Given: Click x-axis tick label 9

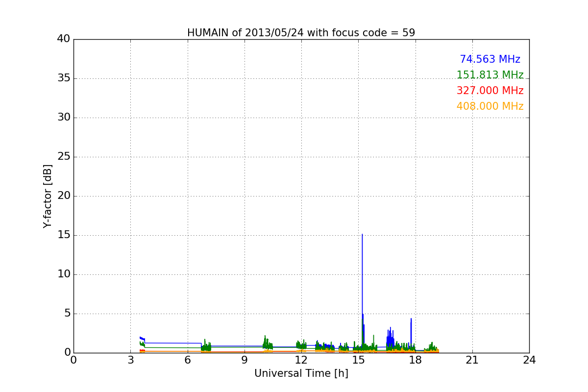Looking at the screenshot, I should coord(245,360).
